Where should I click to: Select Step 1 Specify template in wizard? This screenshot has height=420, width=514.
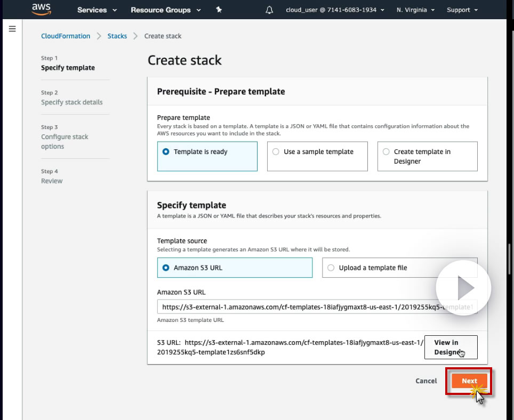point(68,63)
